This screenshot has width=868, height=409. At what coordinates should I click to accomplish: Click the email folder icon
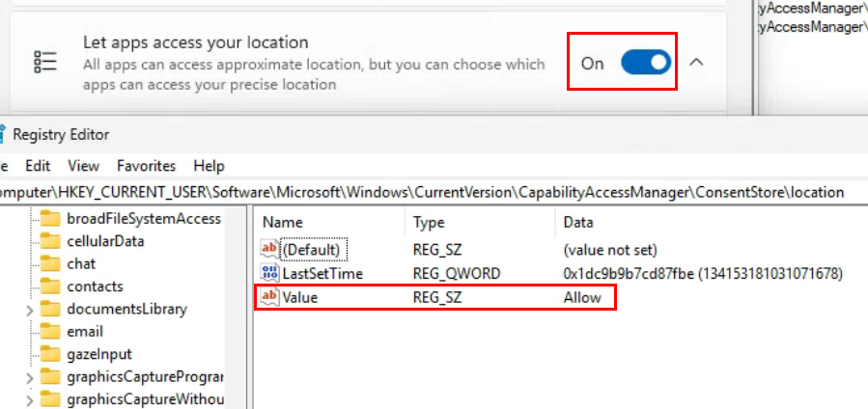point(50,332)
